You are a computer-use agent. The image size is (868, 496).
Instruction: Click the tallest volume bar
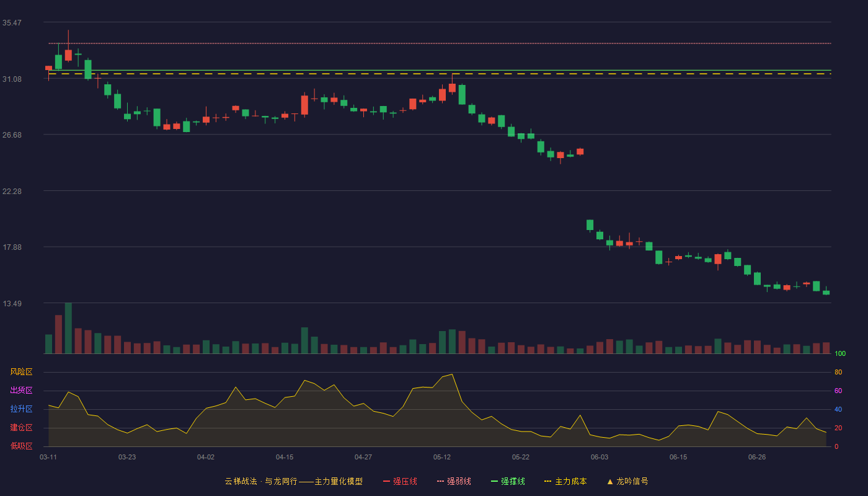click(x=68, y=328)
